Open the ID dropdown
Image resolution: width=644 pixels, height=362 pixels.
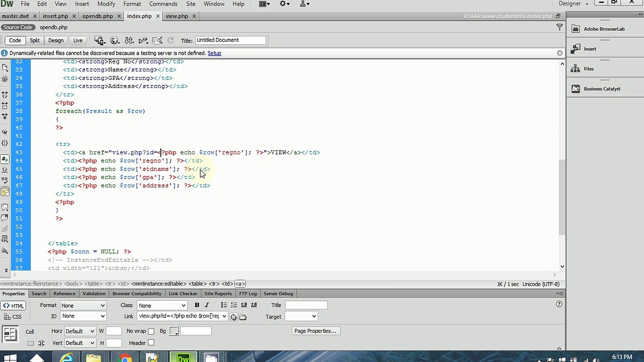coord(83,316)
